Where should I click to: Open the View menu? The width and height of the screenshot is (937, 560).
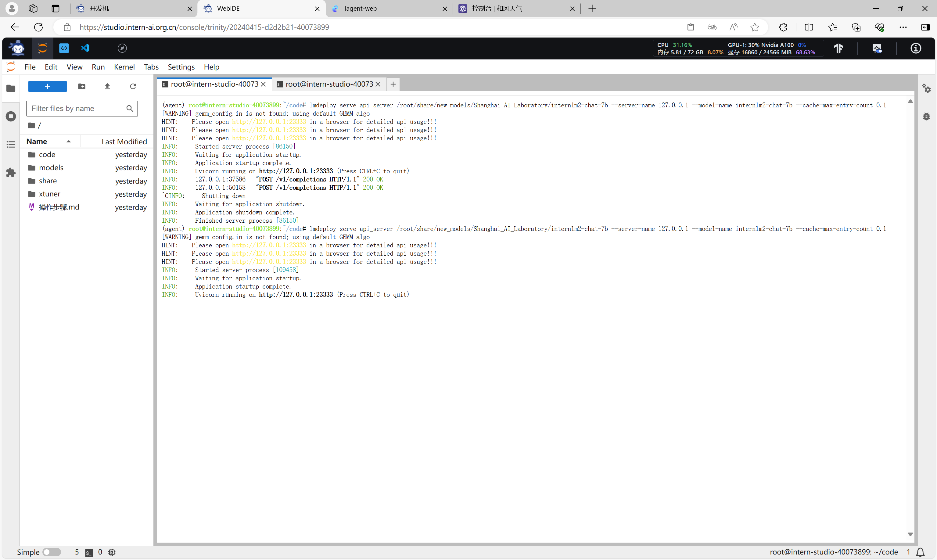click(74, 67)
